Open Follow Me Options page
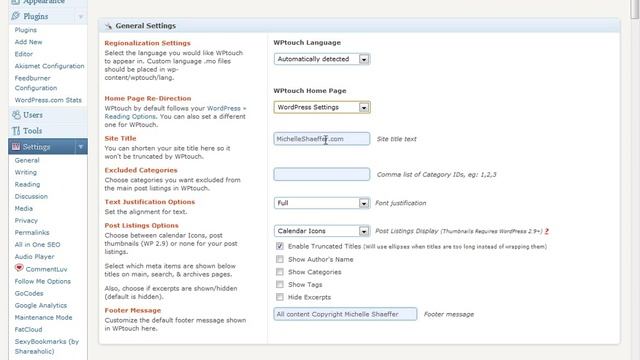 coord(42,282)
